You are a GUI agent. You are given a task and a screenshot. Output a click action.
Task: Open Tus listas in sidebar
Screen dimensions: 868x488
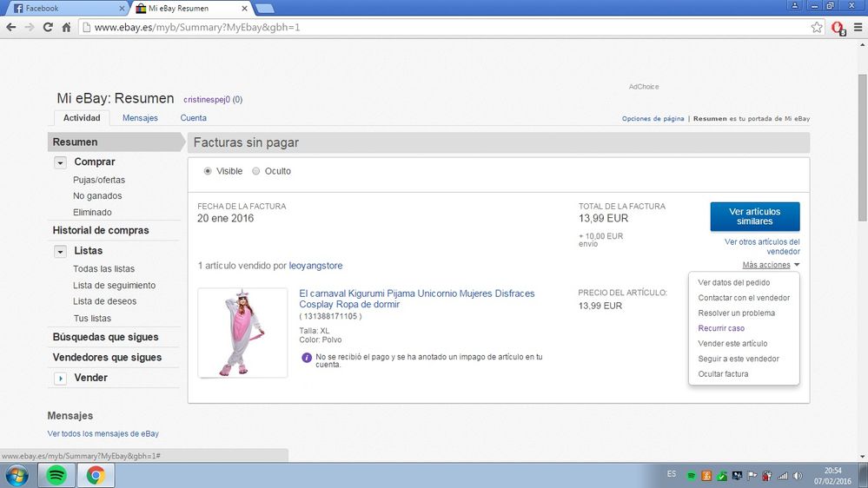(x=92, y=318)
